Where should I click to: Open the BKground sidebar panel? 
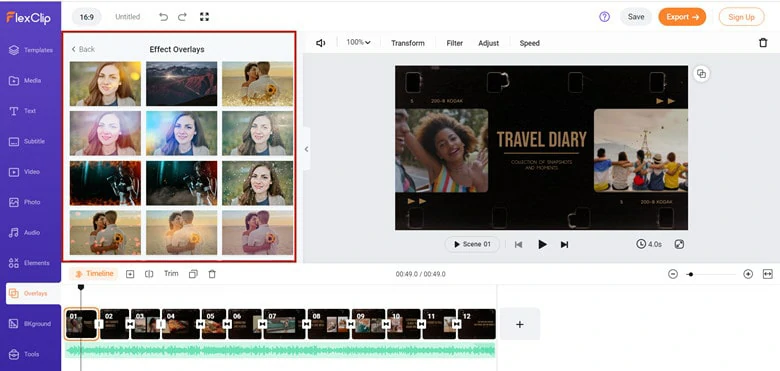click(x=31, y=324)
